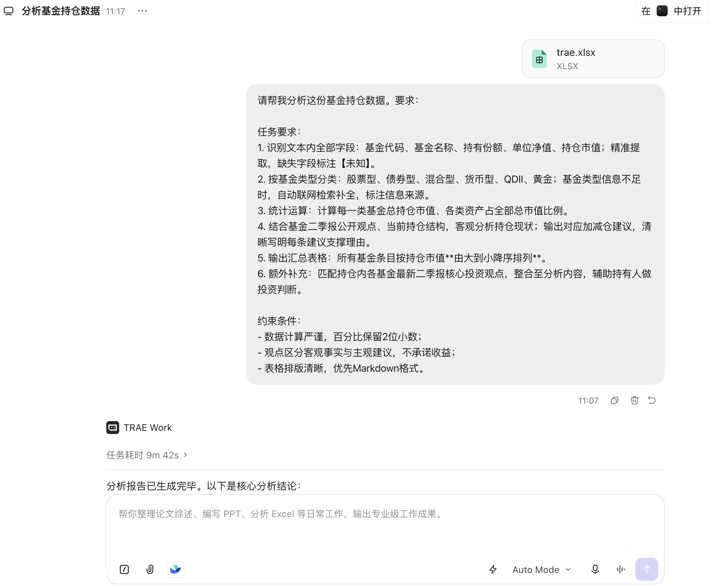
Task: Click the lightning bolt icon
Action: (493, 569)
